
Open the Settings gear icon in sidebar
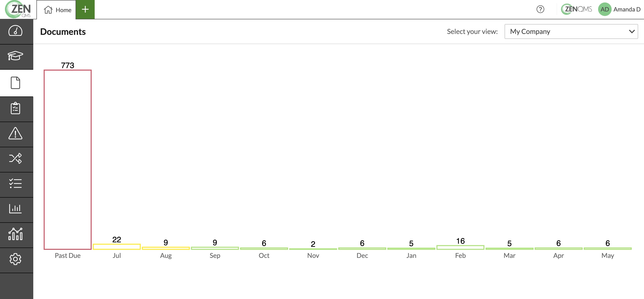(x=16, y=259)
